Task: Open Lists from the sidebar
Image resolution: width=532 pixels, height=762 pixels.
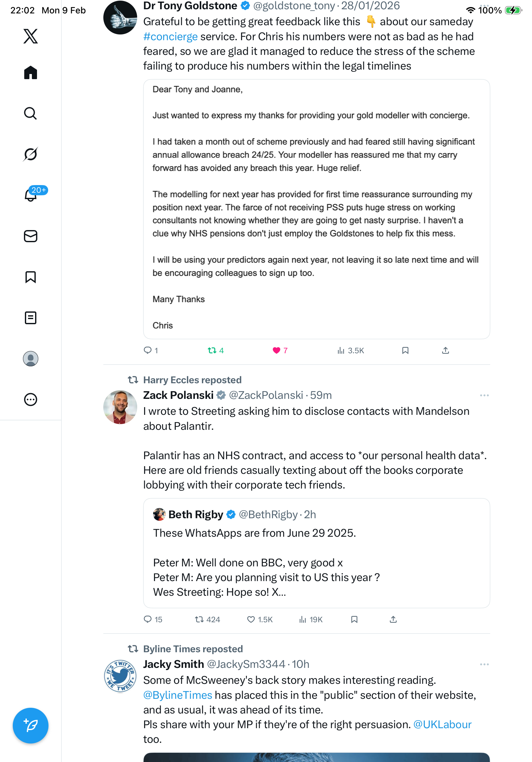Action: [31, 318]
